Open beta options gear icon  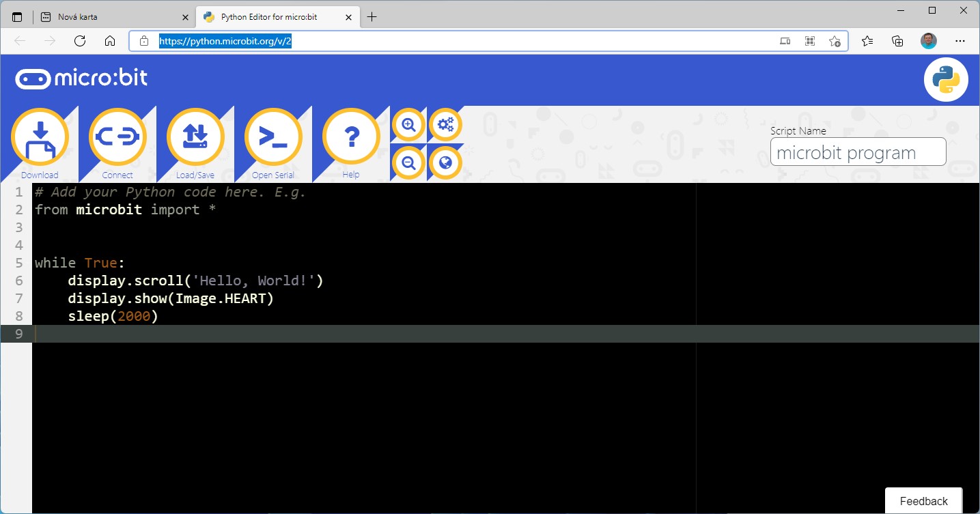(446, 124)
